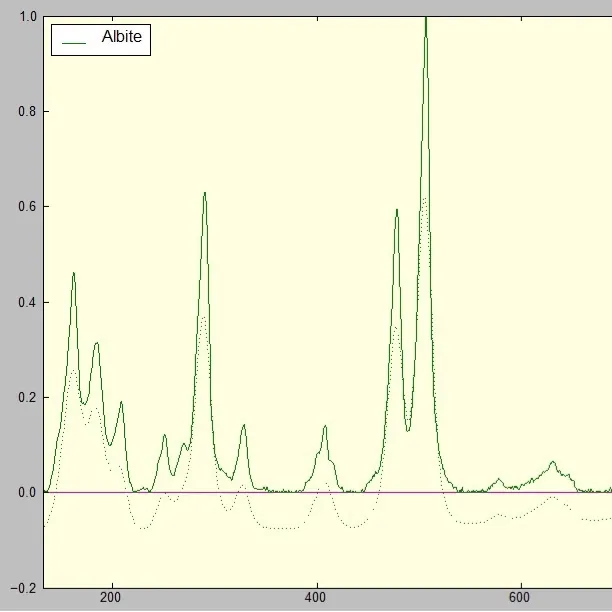Click the dotted curve's tallest peak
This screenshot has width=612, height=612.
[x=425, y=199]
